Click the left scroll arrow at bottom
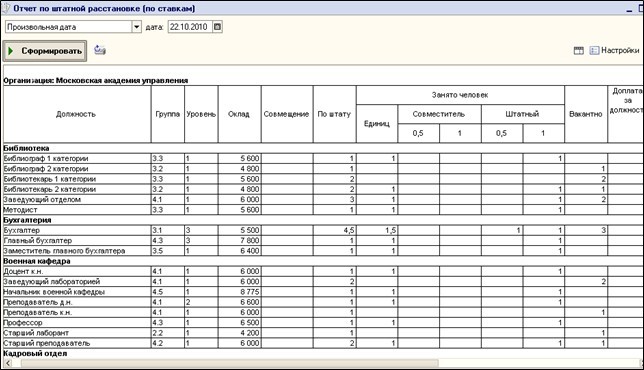This screenshot has height=370, width=644. pos(8,363)
